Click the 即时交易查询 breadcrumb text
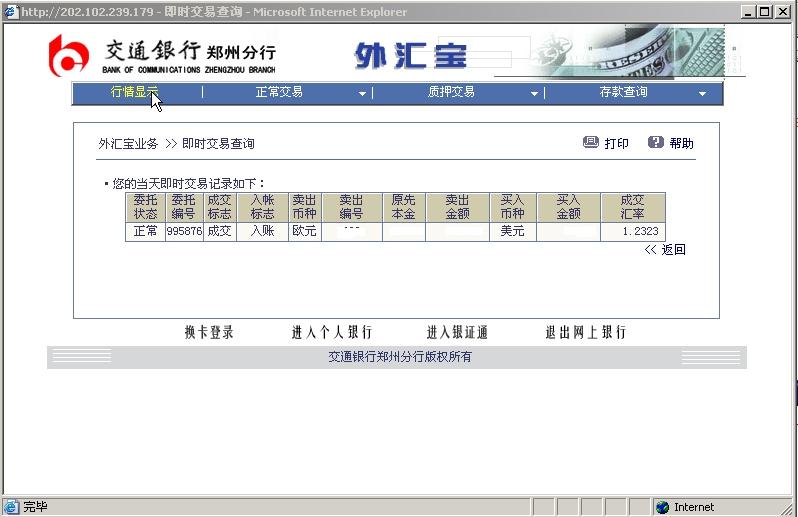This screenshot has width=798, height=517. click(x=218, y=143)
